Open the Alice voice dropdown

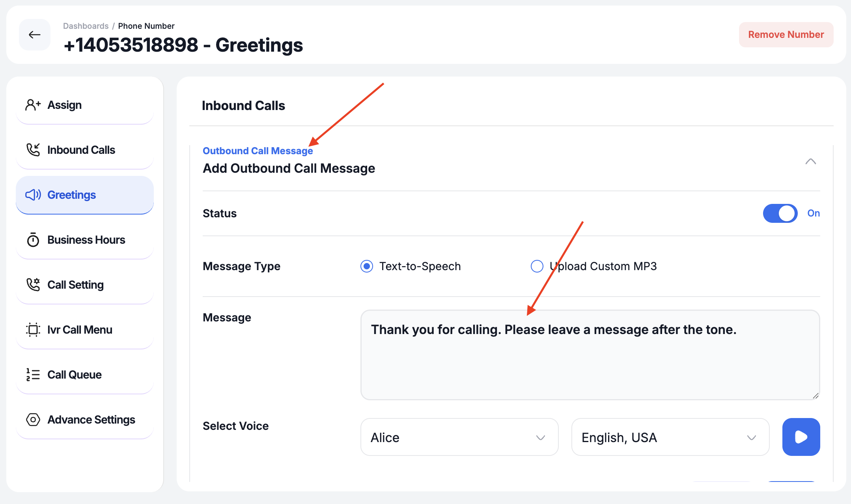click(459, 437)
